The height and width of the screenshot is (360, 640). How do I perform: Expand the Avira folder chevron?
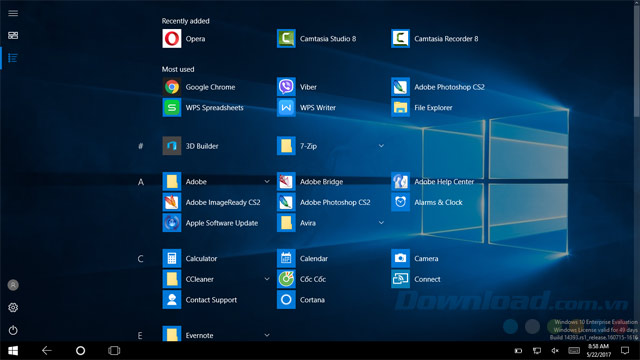[x=381, y=223]
